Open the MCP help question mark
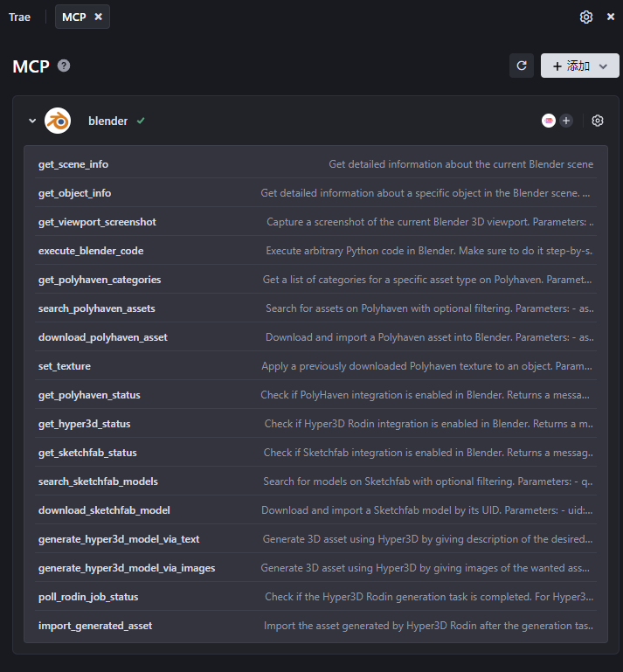 [64, 66]
